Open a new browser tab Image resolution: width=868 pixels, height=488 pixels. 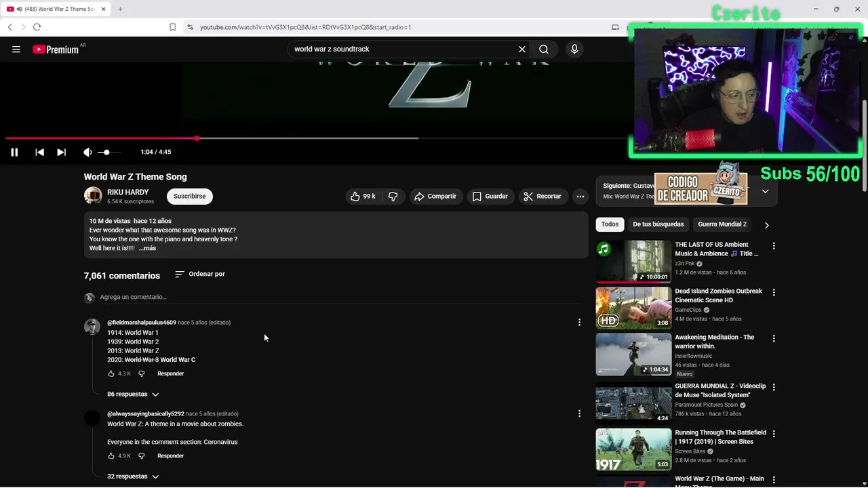120,9
